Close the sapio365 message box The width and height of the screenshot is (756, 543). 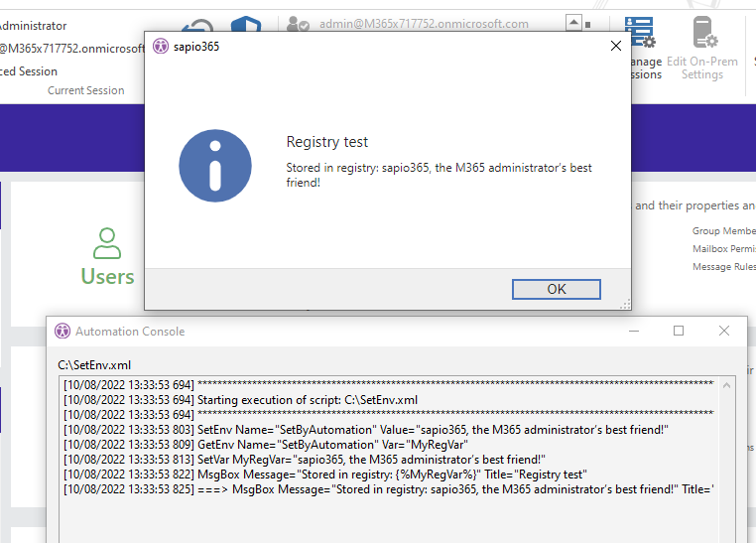pyautogui.click(x=615, y=46)
